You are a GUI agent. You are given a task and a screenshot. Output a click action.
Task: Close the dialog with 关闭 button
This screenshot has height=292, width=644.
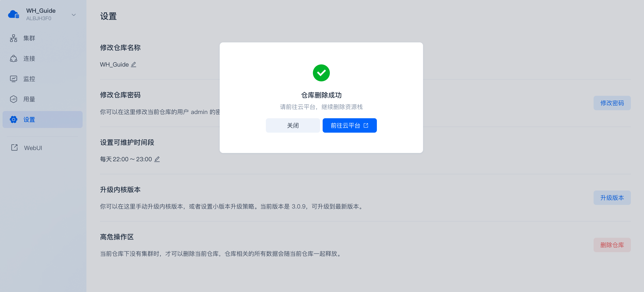click(x=293, y=125)
